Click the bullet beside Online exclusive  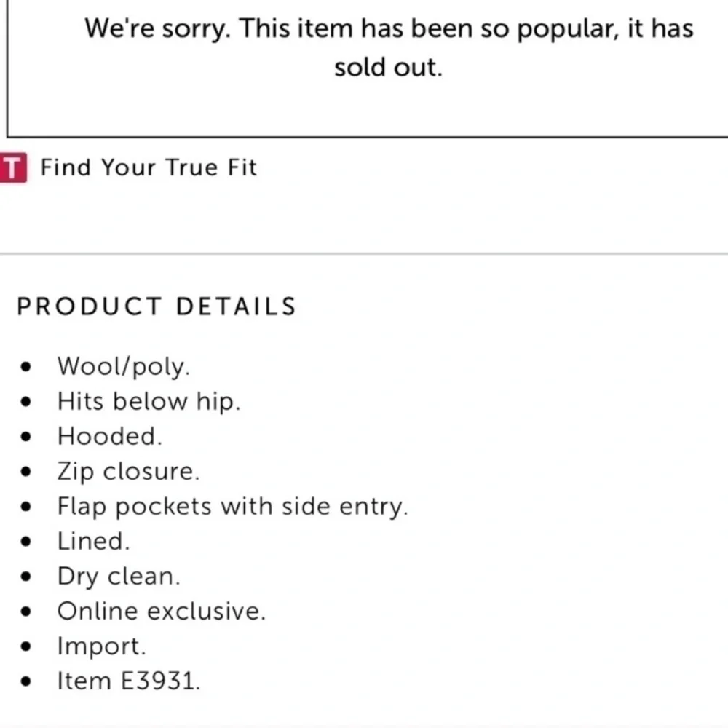click(x=26, y=612)
